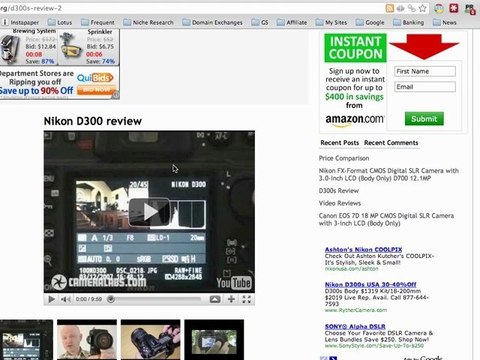Click the QuiBids Bid Now button
The height and width of the screenshot is (360, 480).
pos(96,90)
